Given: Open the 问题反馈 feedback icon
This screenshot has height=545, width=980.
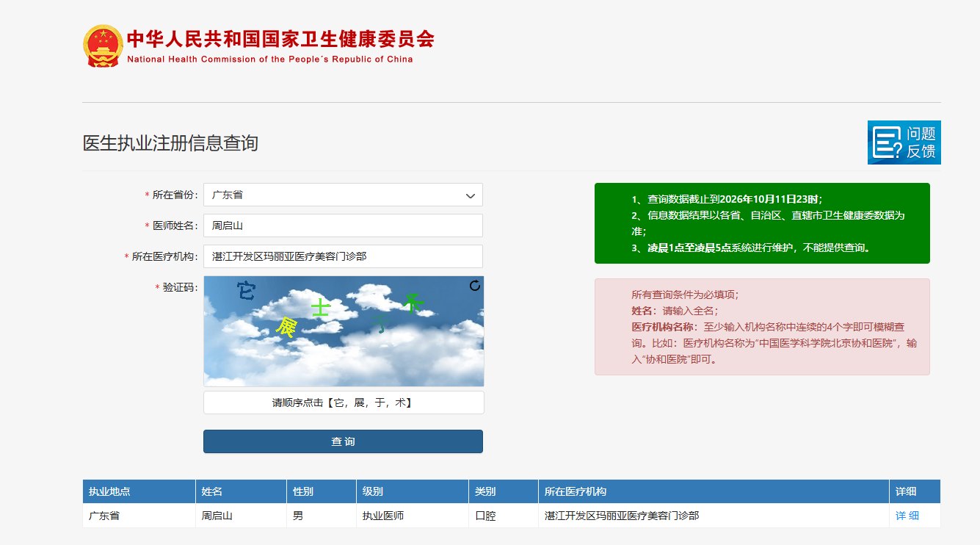Looking at the screenshot, I should pos(904,142).
